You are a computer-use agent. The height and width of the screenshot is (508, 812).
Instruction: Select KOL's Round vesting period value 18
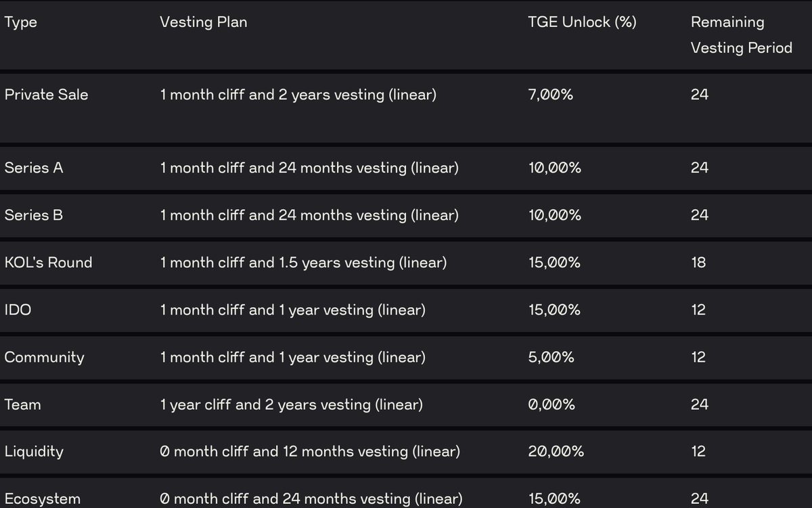pyautogui.click(x=698, y=262)
